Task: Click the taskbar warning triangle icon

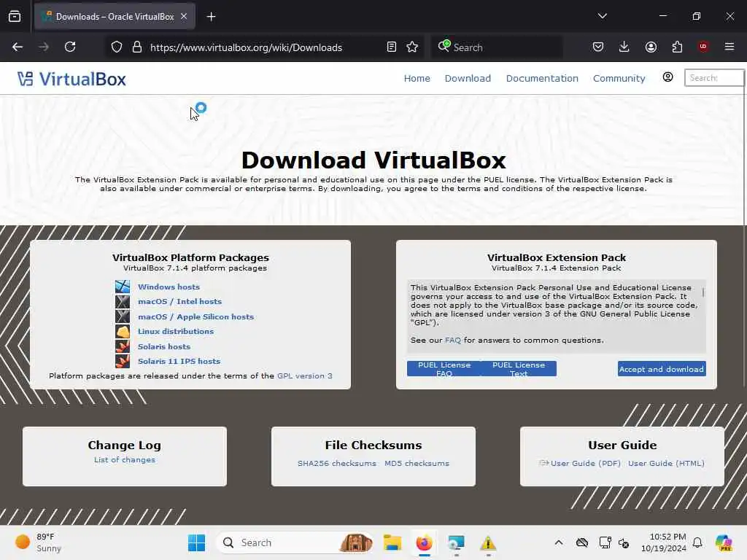Action: point(488,542)
